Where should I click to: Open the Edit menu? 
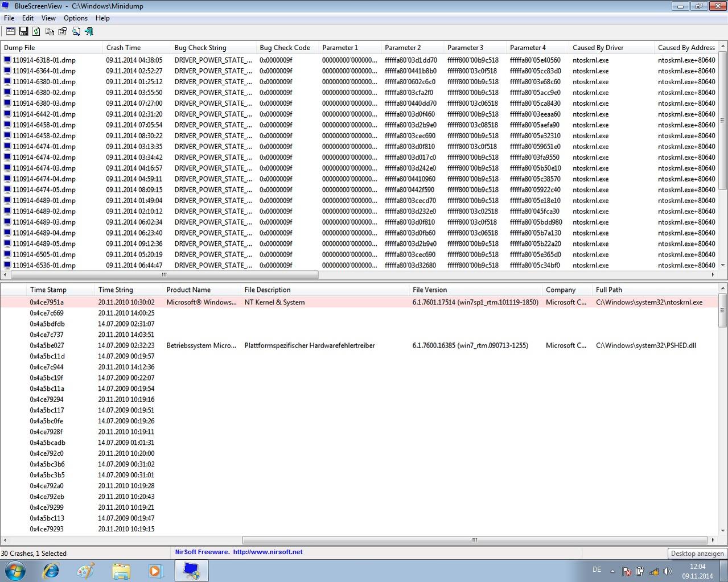[28, 18]
